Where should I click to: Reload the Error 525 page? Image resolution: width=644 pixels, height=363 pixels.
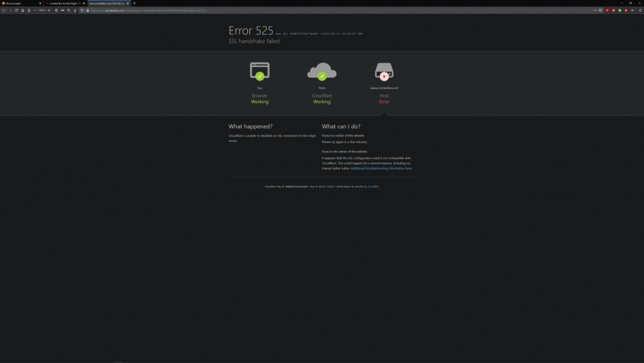pyautogui.click(x=17, y=10)
